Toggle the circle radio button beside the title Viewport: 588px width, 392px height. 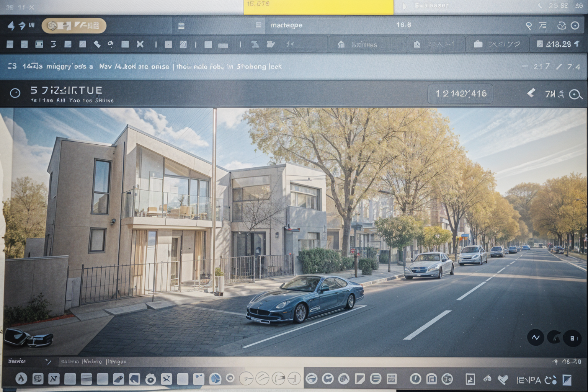click(x=15, y=93)
